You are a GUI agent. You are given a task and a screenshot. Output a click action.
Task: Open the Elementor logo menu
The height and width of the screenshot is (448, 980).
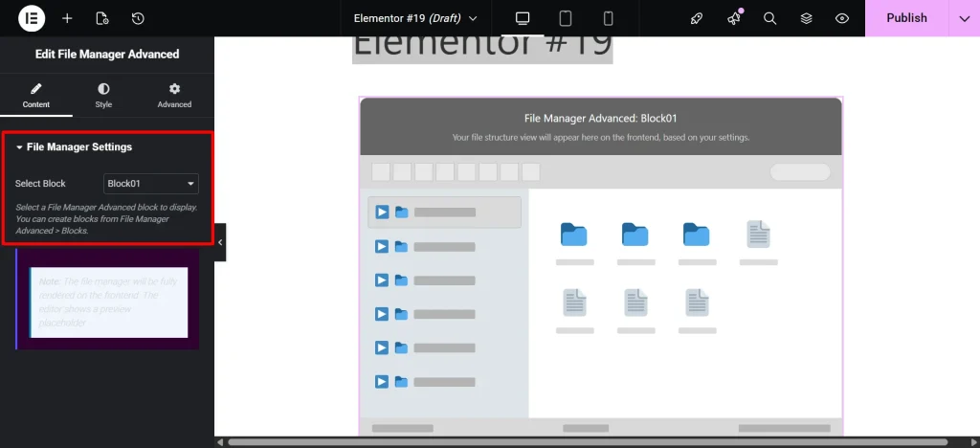point(32,18)
